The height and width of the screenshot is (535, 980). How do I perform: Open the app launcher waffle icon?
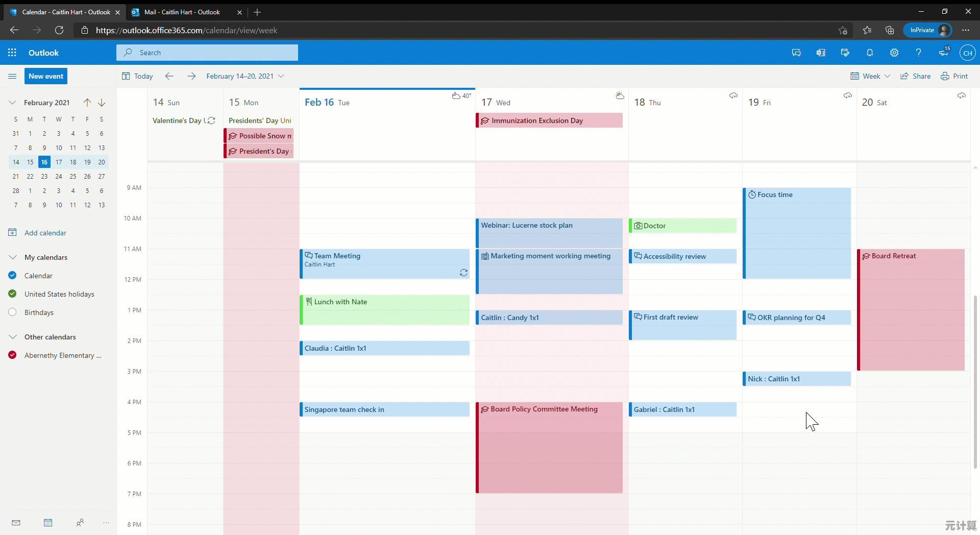pyautogui.click(x=12, y=53)
